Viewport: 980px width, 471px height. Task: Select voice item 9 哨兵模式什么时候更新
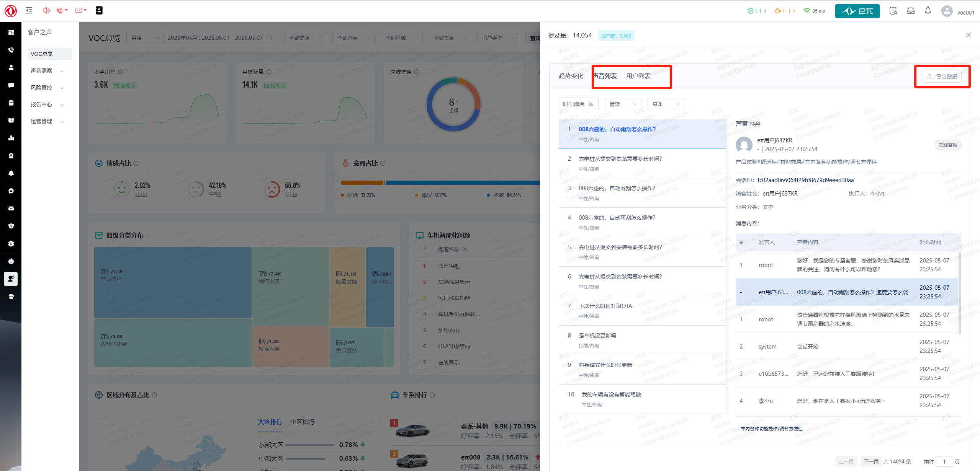coord(642,370)
